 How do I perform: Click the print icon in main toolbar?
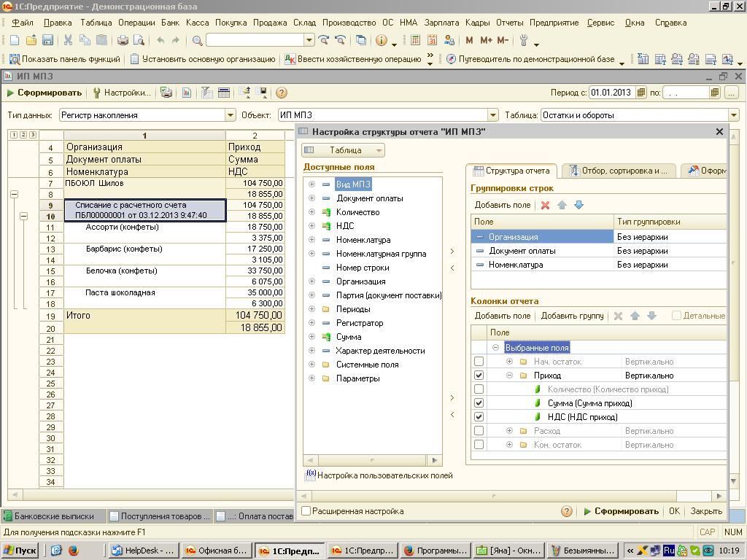pos(123,41)
